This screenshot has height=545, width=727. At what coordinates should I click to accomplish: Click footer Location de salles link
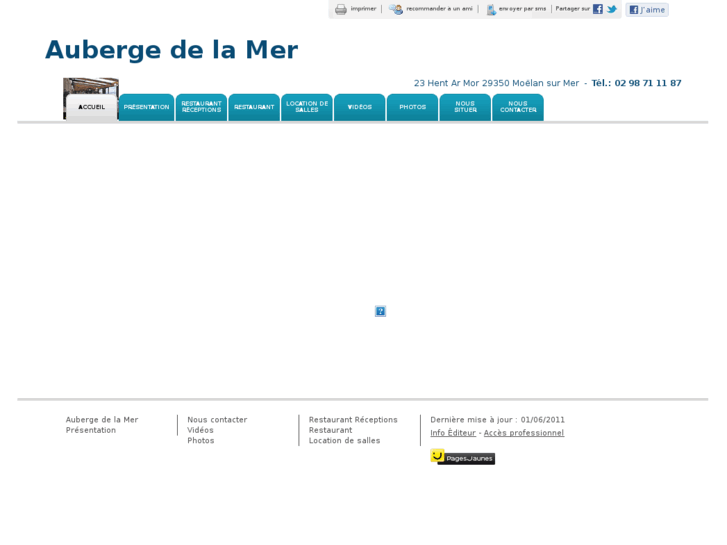point(344,441)
